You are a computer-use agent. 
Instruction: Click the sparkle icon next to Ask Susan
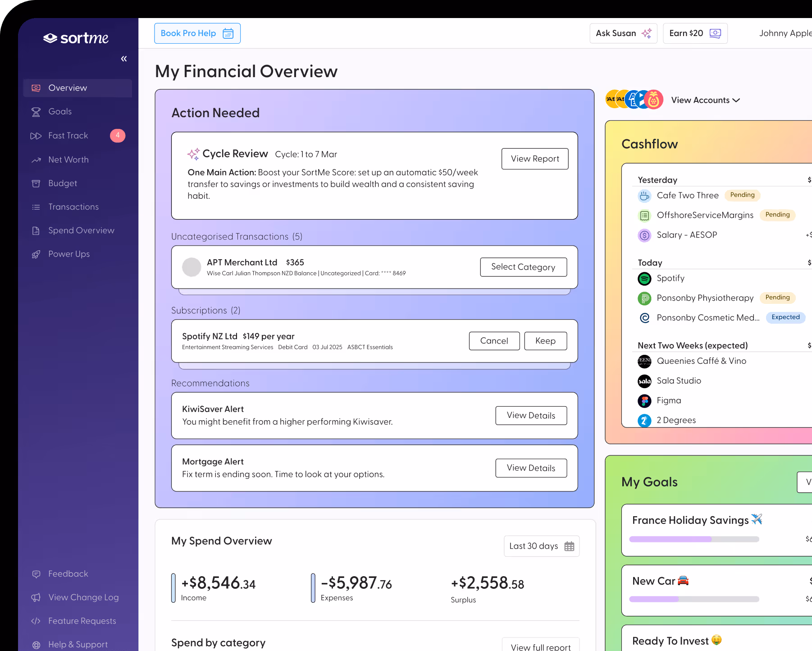coord(647,33)
